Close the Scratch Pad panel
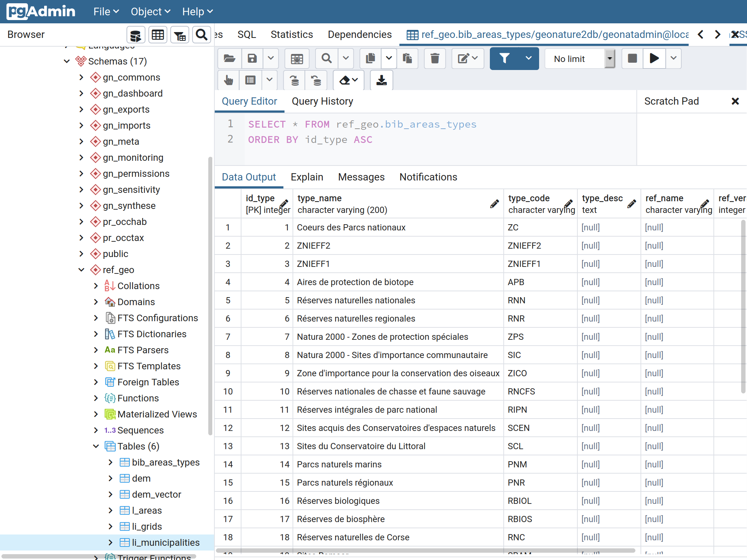 click(735, 101)
